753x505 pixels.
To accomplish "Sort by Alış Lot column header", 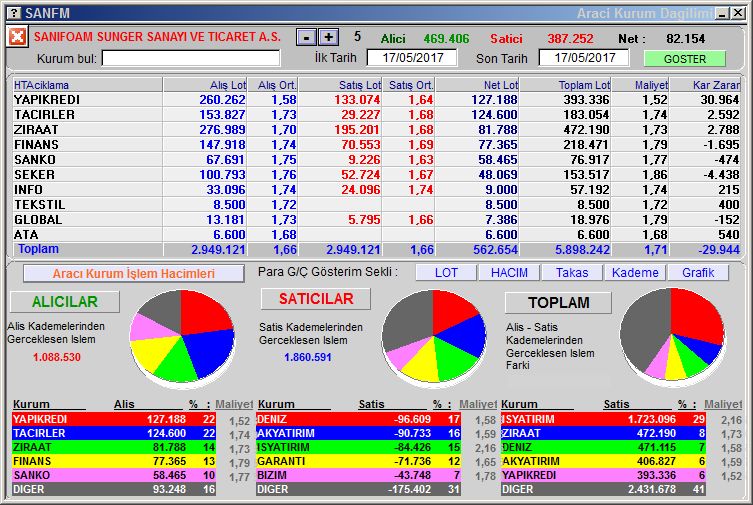I will 205,85.
